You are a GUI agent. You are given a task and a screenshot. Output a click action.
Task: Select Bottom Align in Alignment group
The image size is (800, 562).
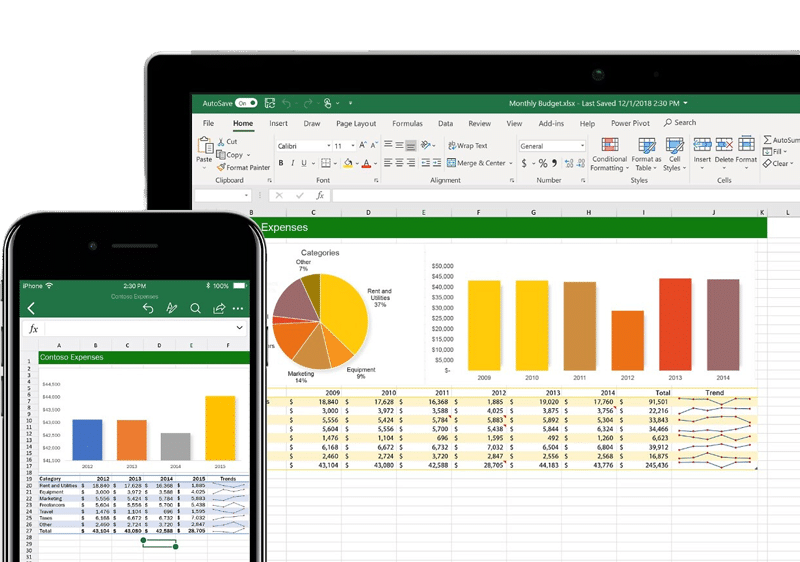pos(411,146)
